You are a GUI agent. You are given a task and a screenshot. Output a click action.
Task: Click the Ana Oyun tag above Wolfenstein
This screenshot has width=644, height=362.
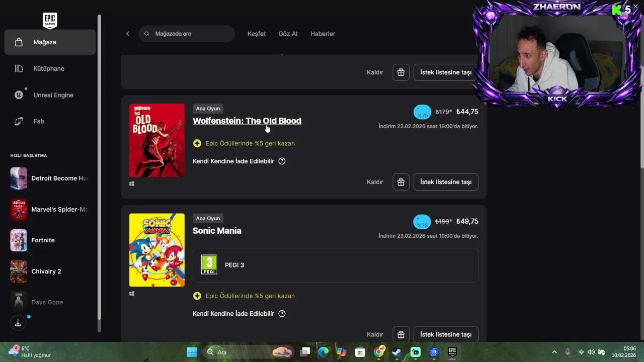tap(208, 109)
